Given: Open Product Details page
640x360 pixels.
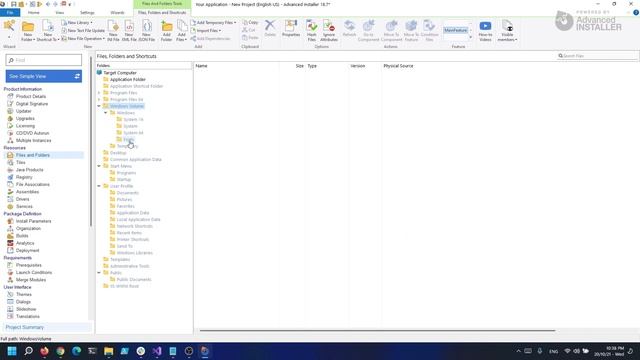Looking at the screenshot, I should pos(31,96).
